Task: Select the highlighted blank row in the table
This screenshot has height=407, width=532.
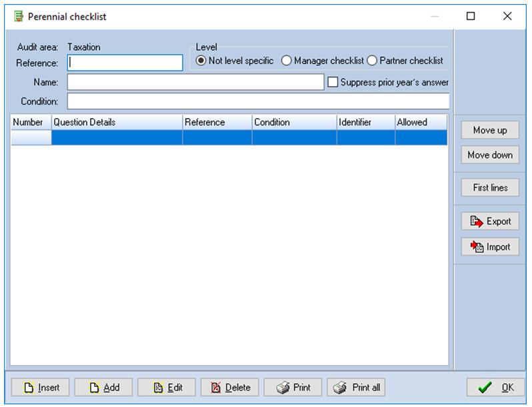Action: point(229,137)
